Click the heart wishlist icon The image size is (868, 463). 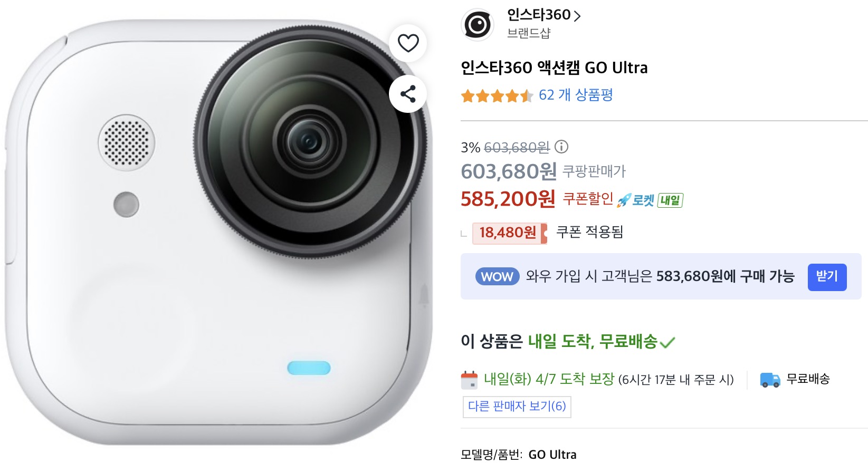408,43
